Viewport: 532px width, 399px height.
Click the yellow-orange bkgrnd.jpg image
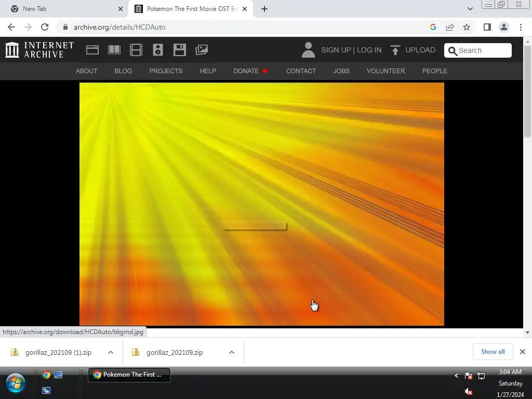[x=262, y=204]
